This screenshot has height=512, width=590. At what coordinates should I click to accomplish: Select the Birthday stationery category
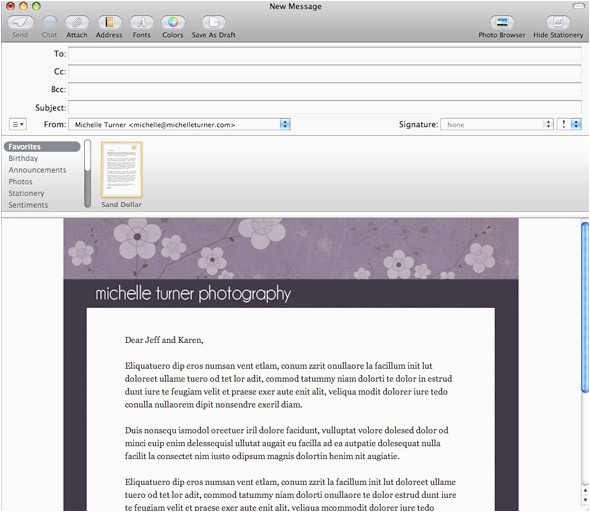coord(23,158)
